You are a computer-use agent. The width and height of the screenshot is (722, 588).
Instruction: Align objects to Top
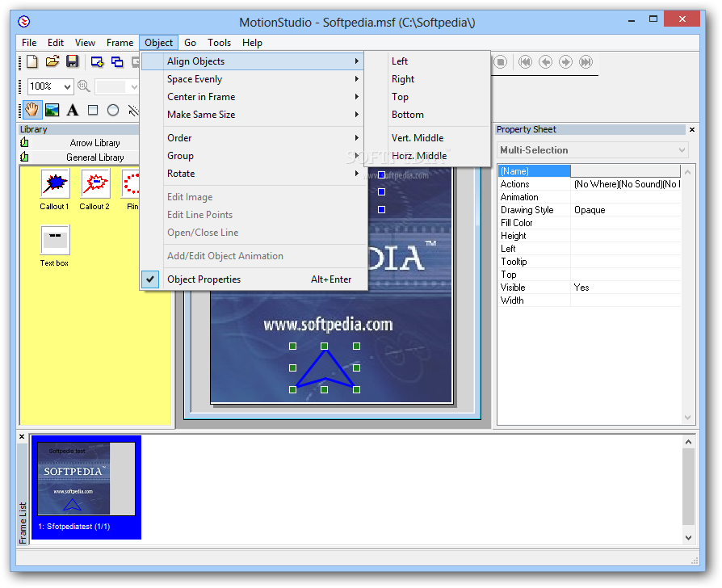(427, 97)
